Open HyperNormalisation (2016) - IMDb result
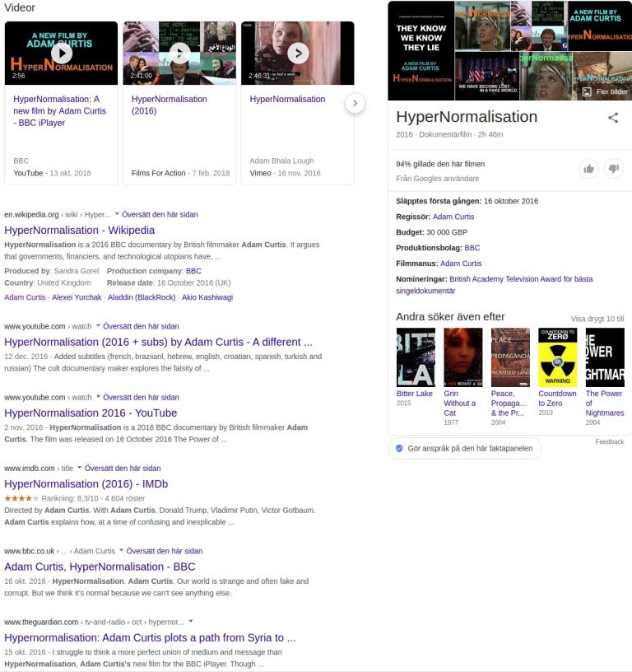Screen dimensions: 632x672 pos(86,484)
